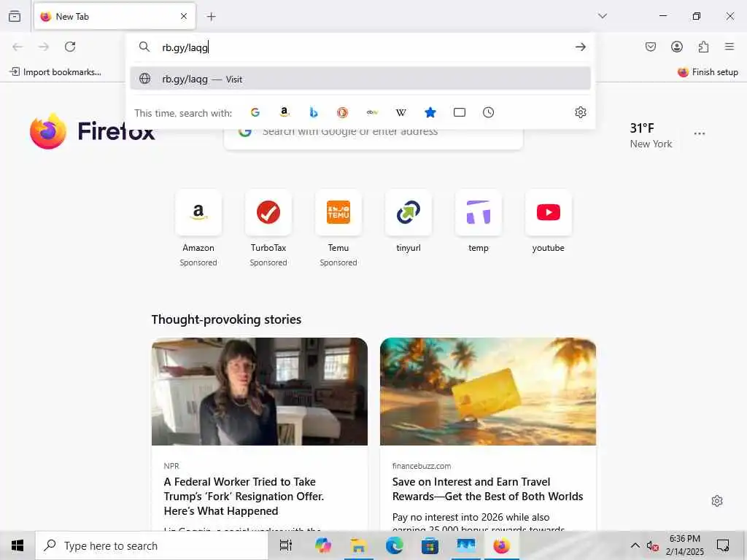This screenshot has width=747, height=560.
Task: Search in bookmarks using the star icon
Action: [x=430, y=112]
